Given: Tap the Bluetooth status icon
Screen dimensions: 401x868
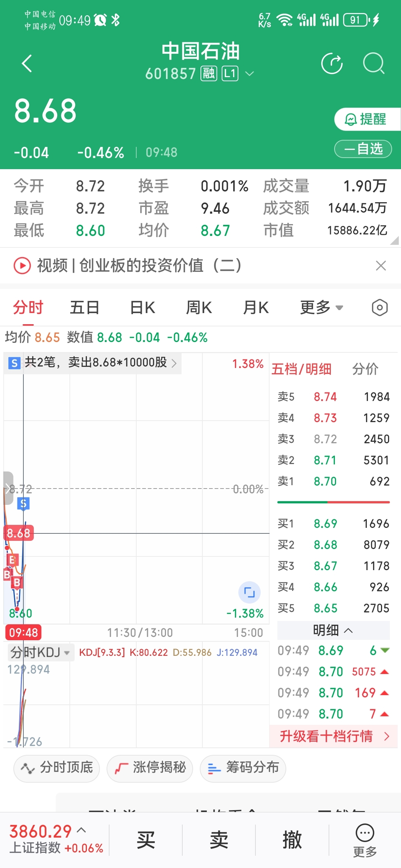Looking at the screenshot, I should coord(115,20).
